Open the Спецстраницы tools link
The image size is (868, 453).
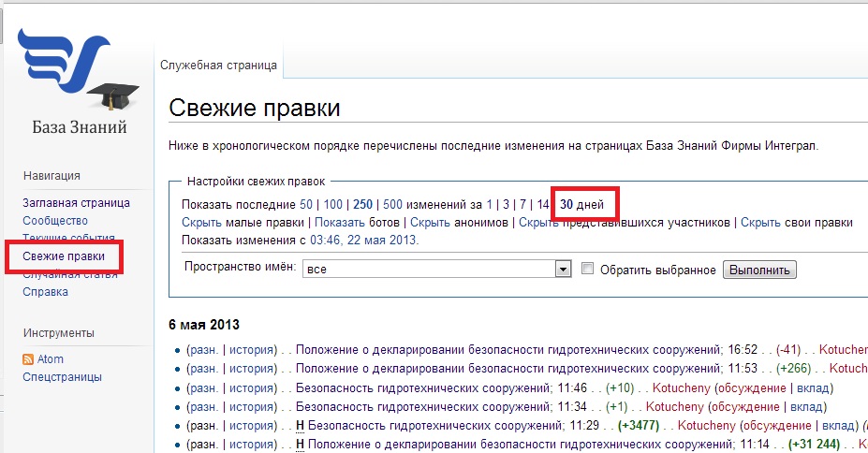[62, 377]
